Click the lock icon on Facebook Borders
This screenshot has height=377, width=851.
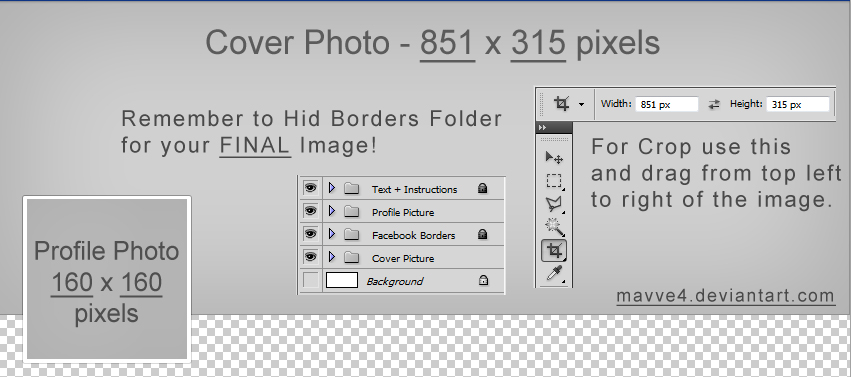482,234
